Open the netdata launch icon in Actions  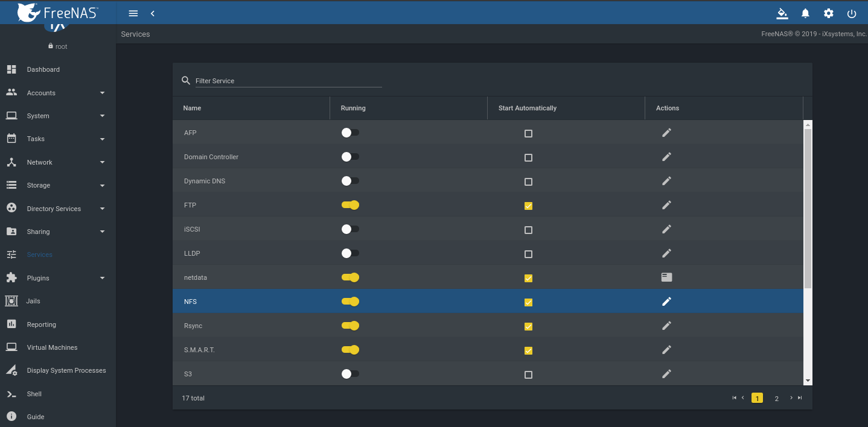pos(666,277)
